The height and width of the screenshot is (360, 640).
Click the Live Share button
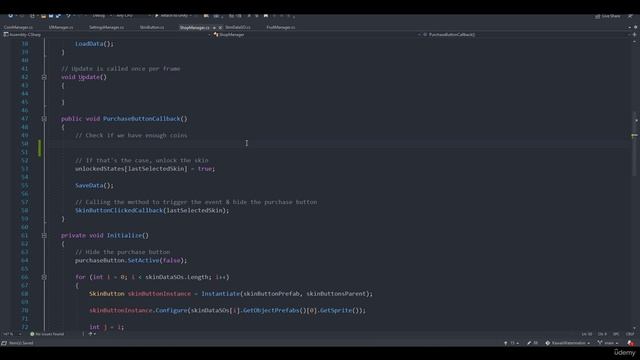[x=608, y=16]
